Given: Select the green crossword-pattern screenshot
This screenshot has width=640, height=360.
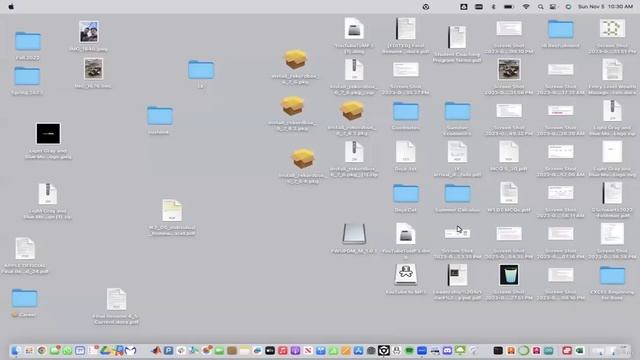Looking at the screenshot, I should pyautogui.click(x=612, y=29).
